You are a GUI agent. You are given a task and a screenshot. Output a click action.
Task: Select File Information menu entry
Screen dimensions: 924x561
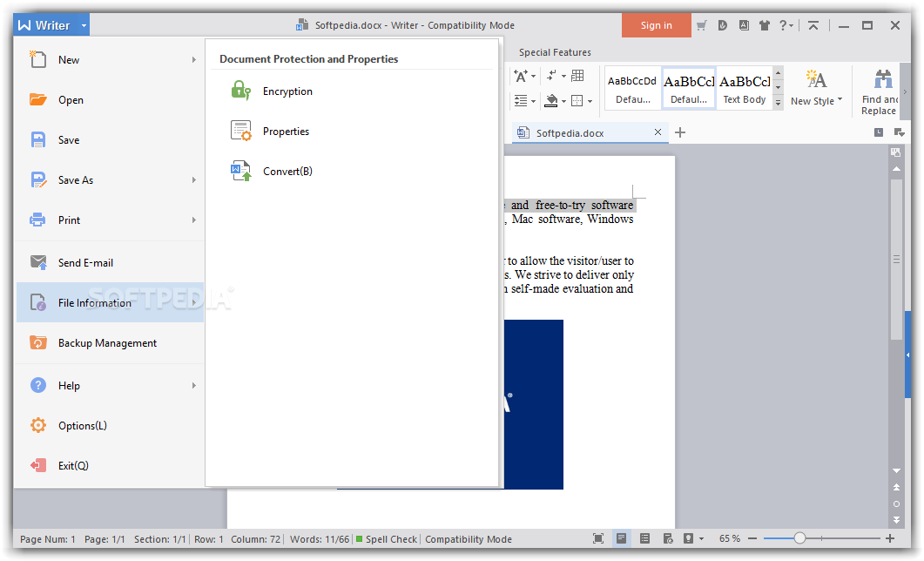point(111,302)
